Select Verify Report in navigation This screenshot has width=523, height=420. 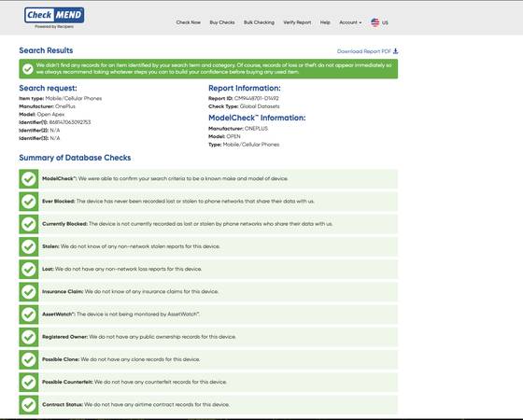[297, 22]
